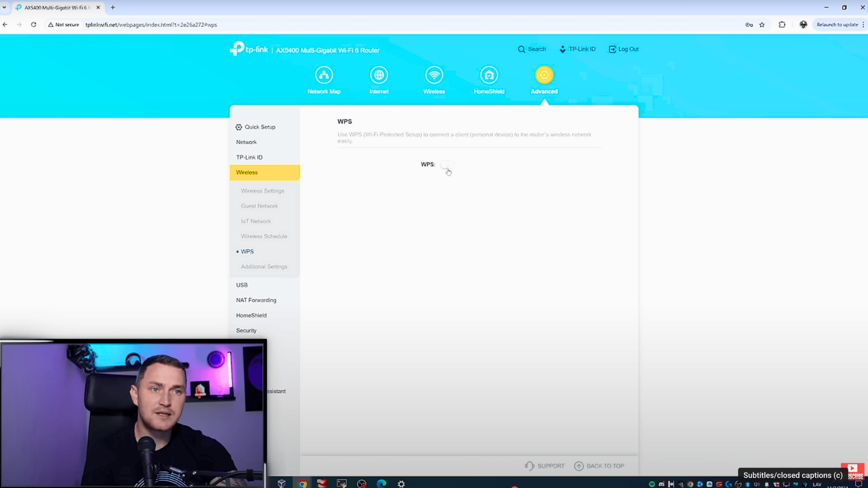Collapse the Wireless sidebar section
This screenshot has height=488, width=868.
click(x=264, y=173)
